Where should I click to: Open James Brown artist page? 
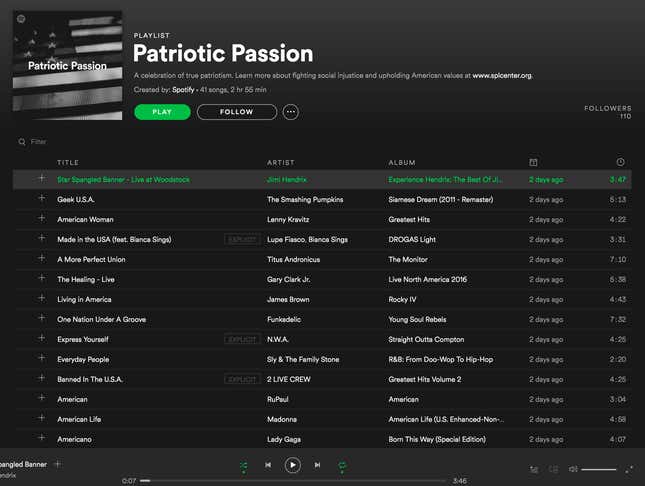point(288,300)
